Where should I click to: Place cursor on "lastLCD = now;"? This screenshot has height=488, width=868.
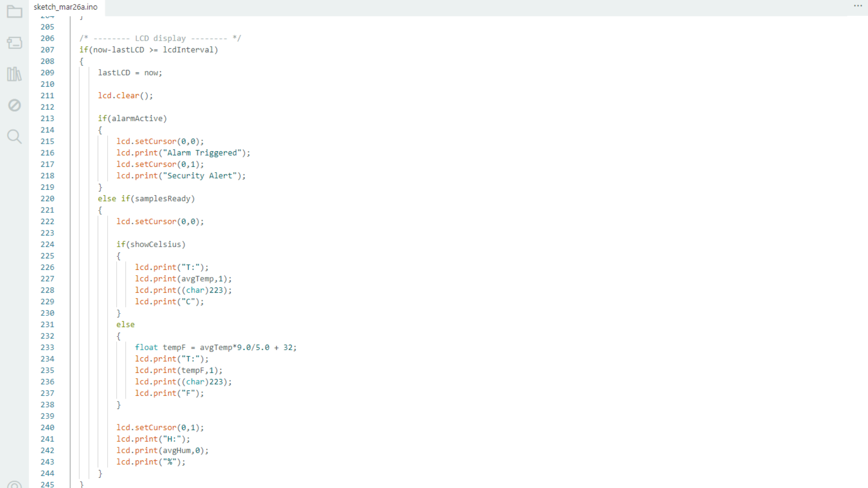coord(130,73)
